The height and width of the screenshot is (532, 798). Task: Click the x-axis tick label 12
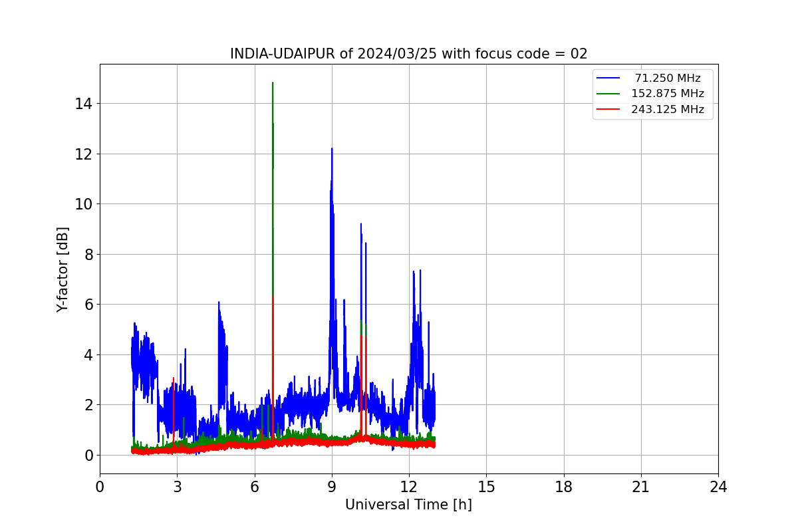click(x=409, y=487)
